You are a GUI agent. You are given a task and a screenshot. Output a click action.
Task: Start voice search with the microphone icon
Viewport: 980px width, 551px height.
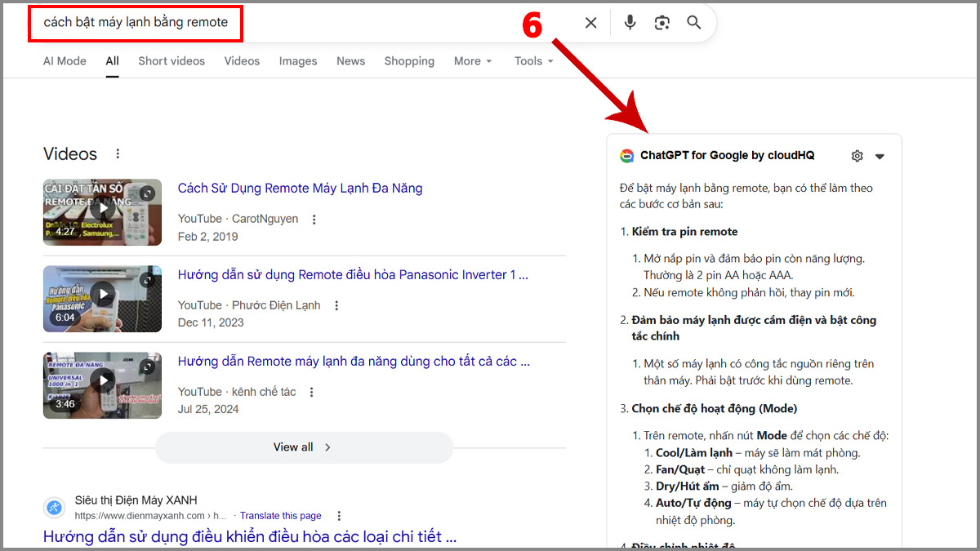pos(630,23)
